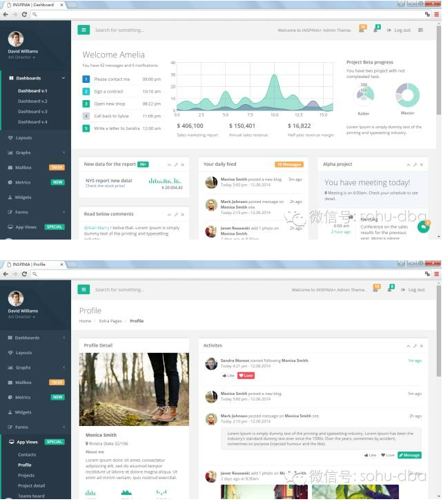Open Metrics in Dashboard window sidebar
443x504 pixels.
(35, 182)
